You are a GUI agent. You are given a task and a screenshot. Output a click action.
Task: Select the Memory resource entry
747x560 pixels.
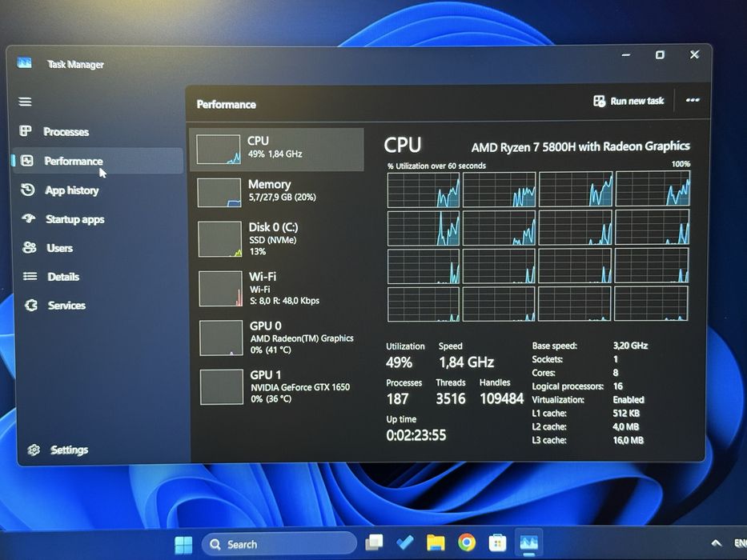277,192
